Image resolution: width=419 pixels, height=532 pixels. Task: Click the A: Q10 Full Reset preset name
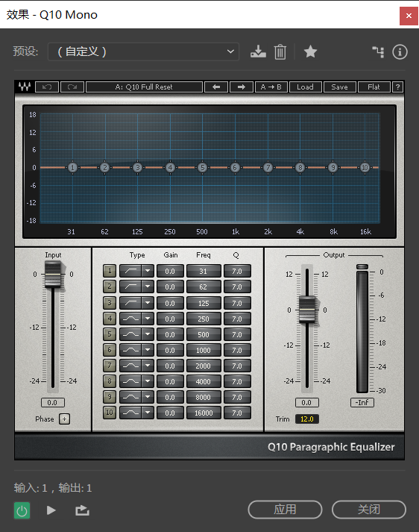pyautogui.click(x=144, y=87)
